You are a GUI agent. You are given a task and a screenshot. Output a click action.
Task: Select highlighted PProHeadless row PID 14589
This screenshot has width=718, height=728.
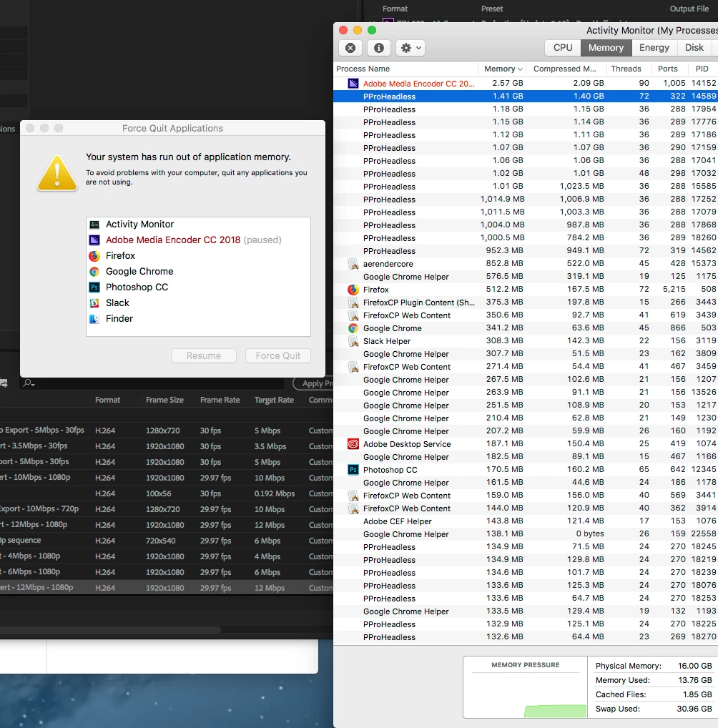(526, 96)
